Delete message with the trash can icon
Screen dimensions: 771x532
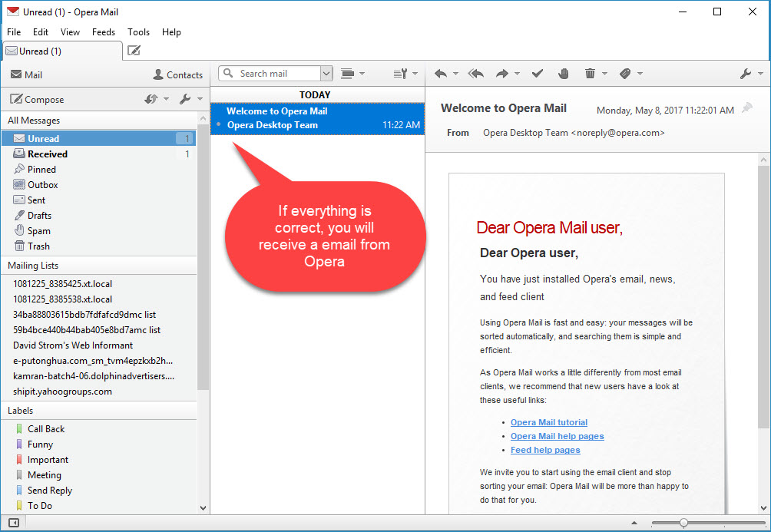point(590,74)
